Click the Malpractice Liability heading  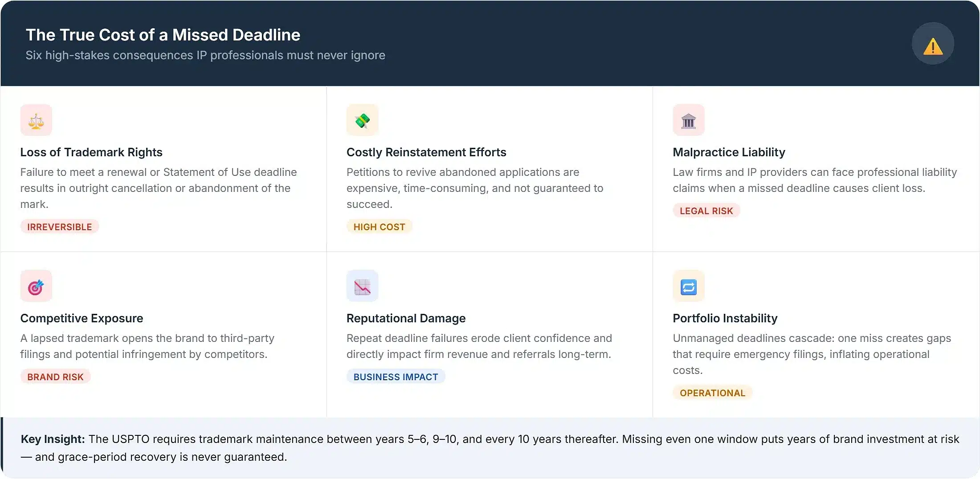(729, 152)
